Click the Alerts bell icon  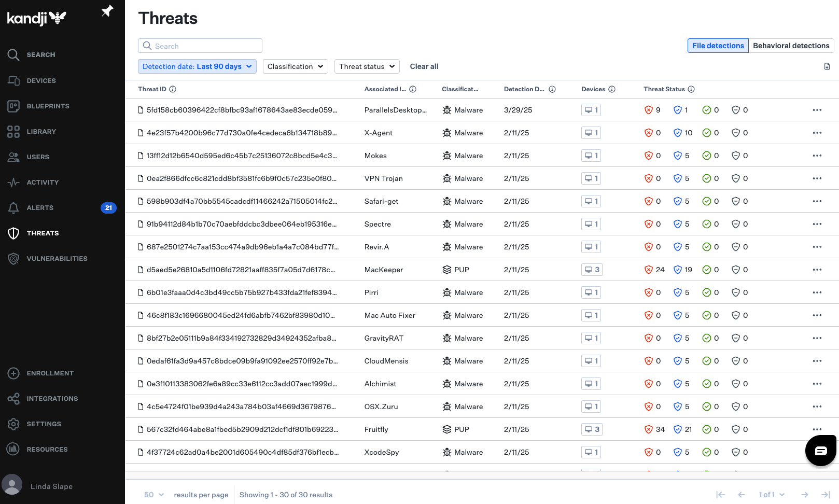point(13,208)
